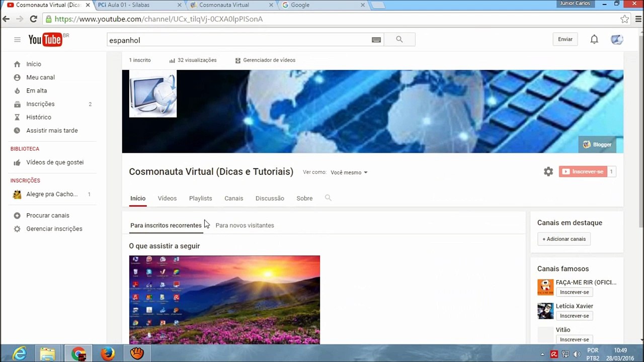Click the FAÇA-ME RIR channel avatar

tap(545, 287)
